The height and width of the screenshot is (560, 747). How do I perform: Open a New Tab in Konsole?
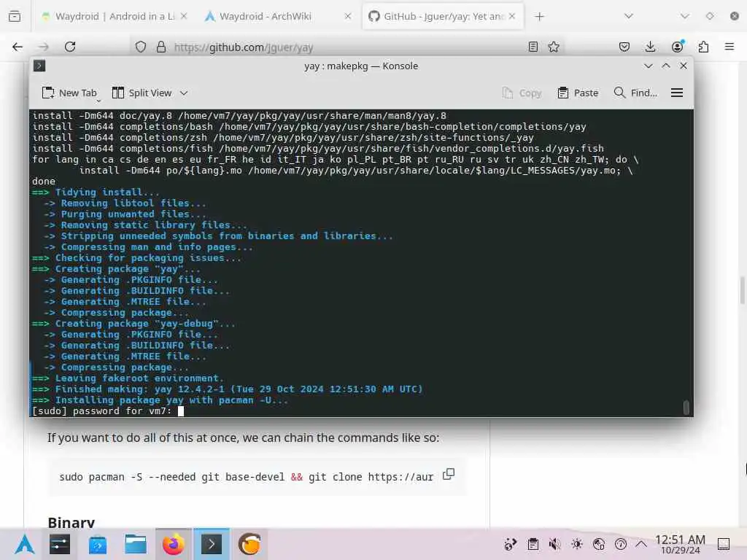[x=69, y=93]
